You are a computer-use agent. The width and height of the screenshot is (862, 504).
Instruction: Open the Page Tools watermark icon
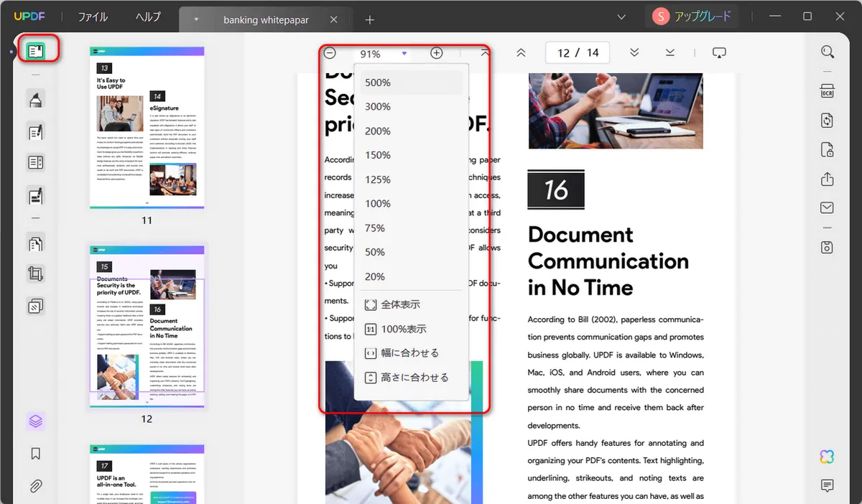35,307
